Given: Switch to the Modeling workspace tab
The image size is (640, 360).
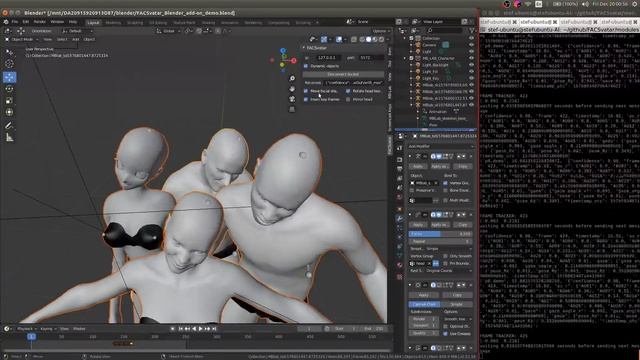Looking at the screenshot, I should click(x=113, y=23).
